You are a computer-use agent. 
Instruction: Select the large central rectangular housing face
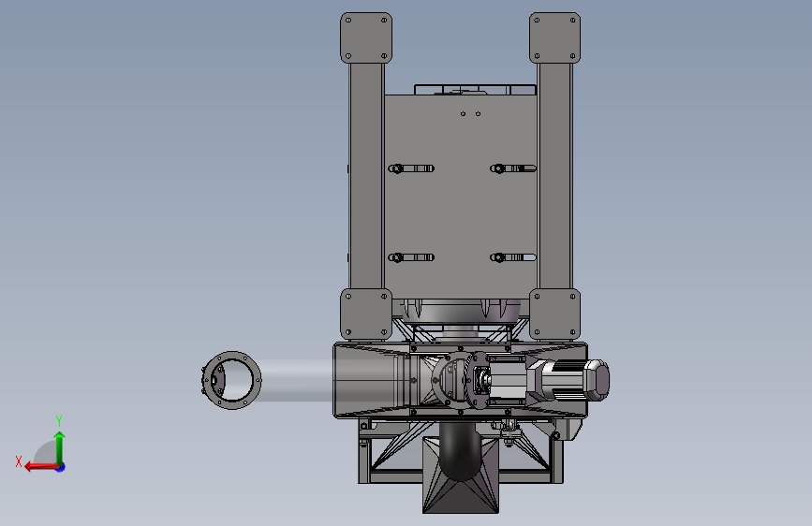(461, 197)
